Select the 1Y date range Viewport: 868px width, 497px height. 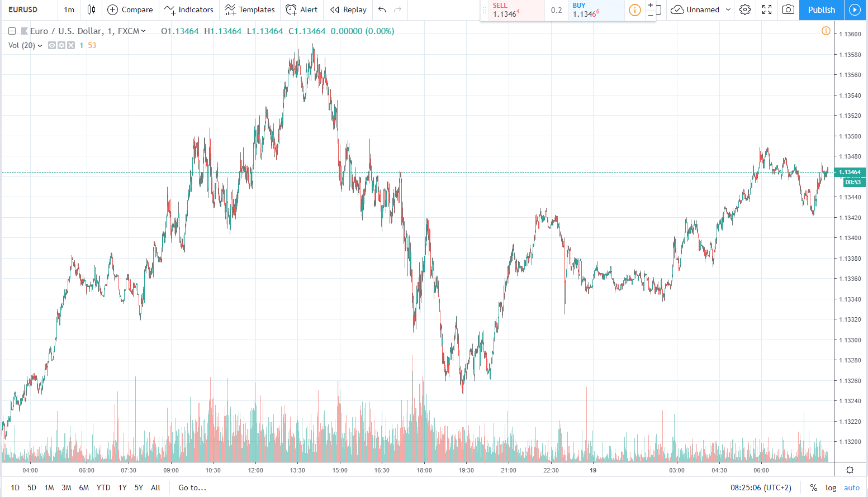[122, 488]
